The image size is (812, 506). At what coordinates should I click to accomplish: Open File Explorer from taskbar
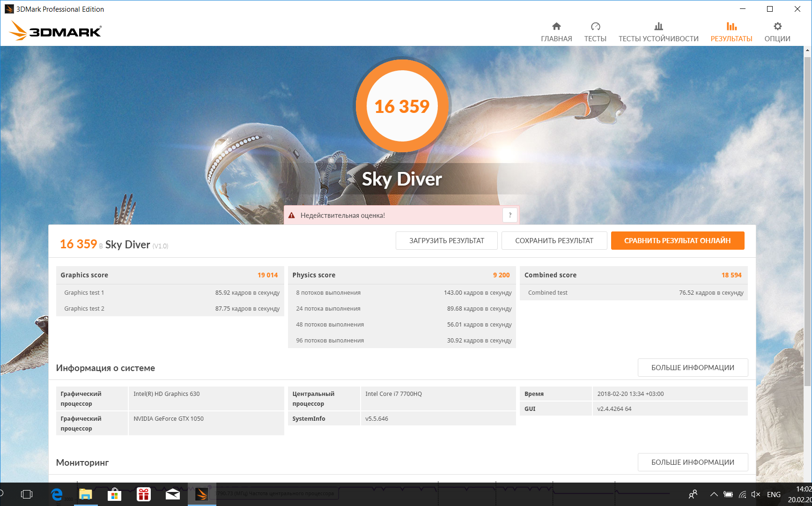coord(85,494)
